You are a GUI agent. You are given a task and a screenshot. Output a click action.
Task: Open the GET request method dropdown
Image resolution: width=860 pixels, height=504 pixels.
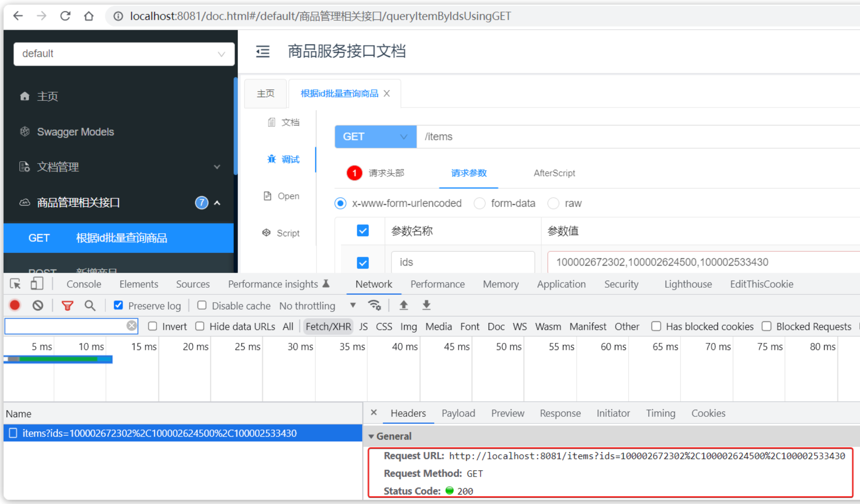click(x=375, y=137)
